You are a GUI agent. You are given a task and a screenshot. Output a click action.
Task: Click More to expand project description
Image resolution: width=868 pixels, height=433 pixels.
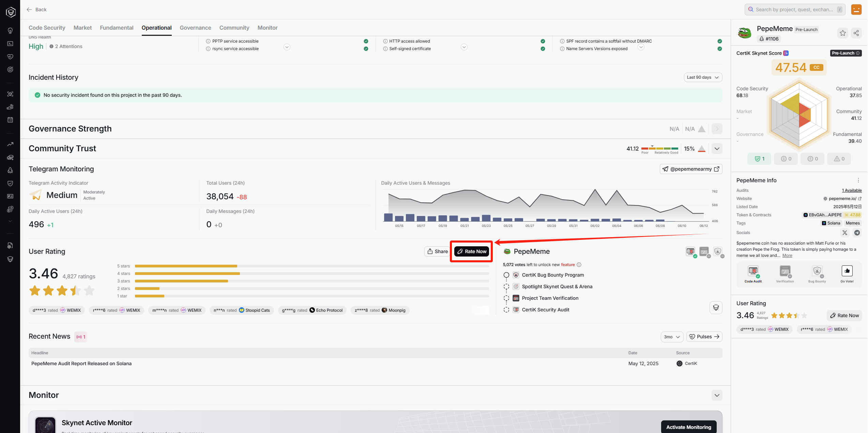[787, 256]
